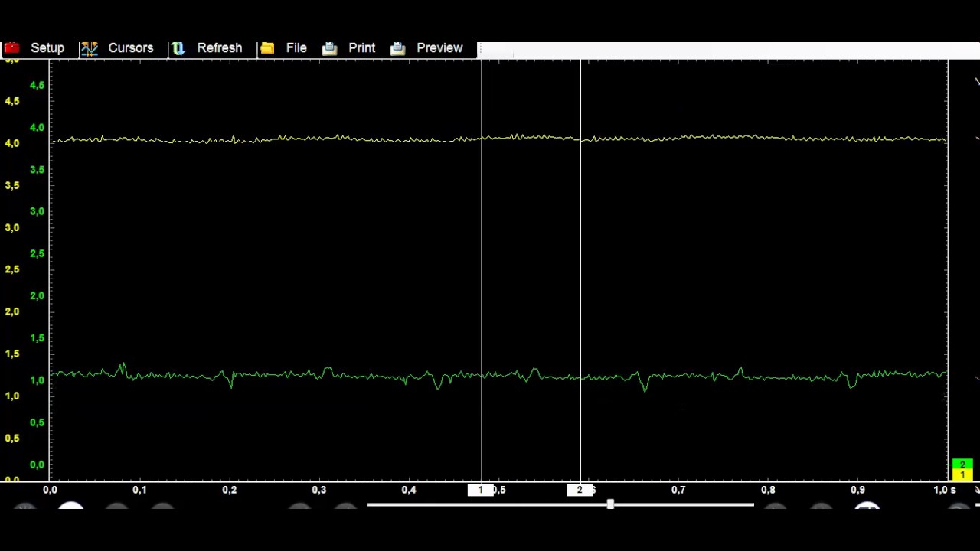This screenshot has width=980, height=551.
Task: Click the vertical cursor 1 line
Action: click(x=482, y=269)
